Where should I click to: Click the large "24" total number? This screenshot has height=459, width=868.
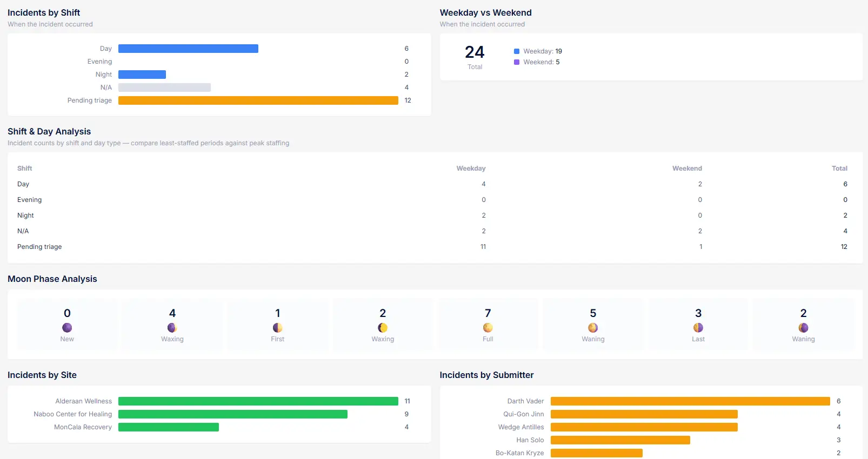[475, 52]
